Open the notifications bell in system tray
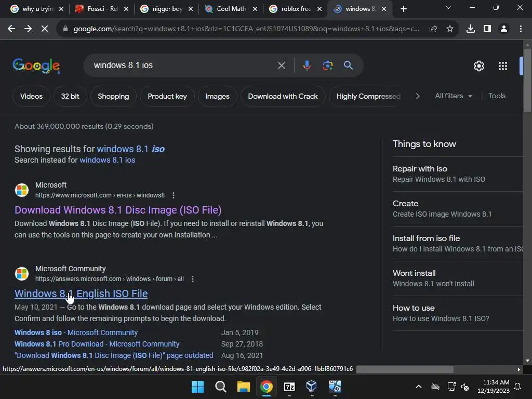Viewport: 532px width, 399px height. (518, 387)
